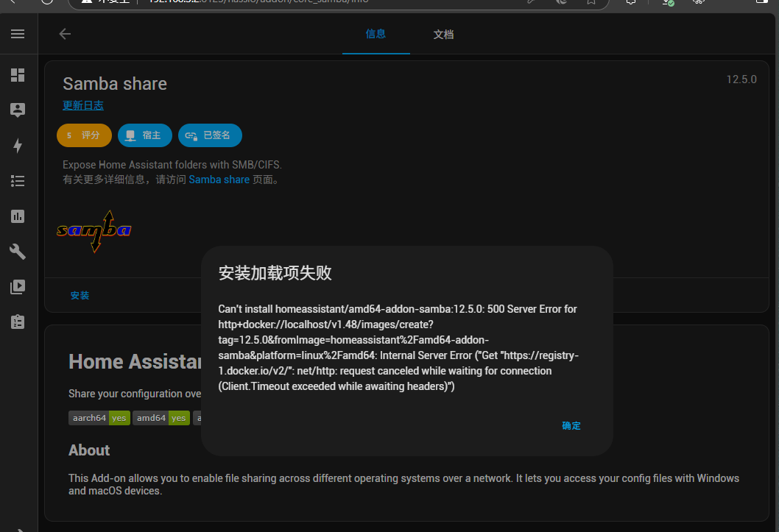The height and width of the screenshot is (532, 779).
Task: Go back using the left arrow
Action: 65,34
